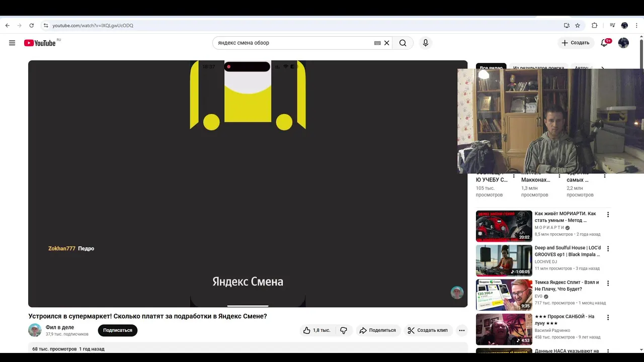Like the video with thumbs-up button
644x362 pixels.
coord(317,330)
